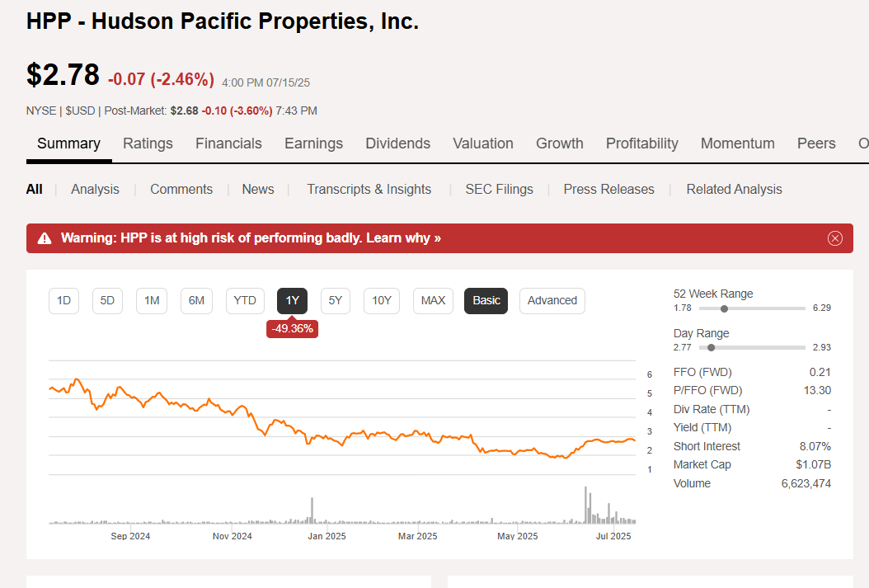Screen dimensions: 869x588
Task: Click the 52 Week Range slider handle
Action: coord(724,308)
